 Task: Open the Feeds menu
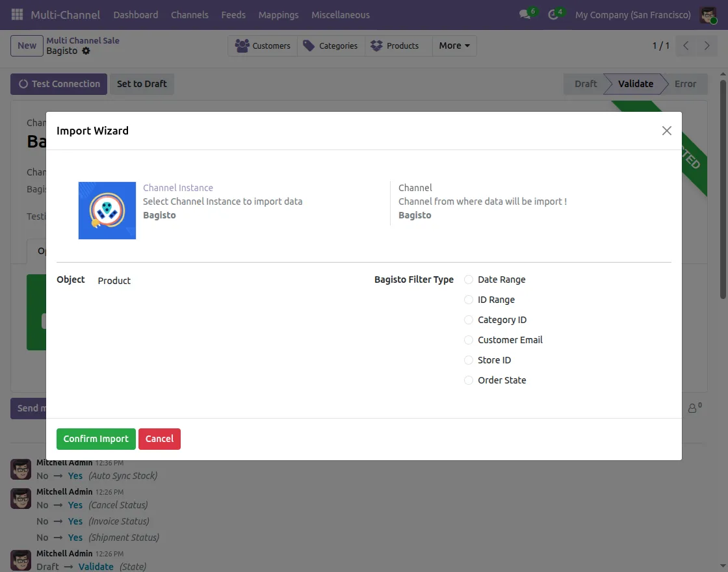click(x=233, y=15)
